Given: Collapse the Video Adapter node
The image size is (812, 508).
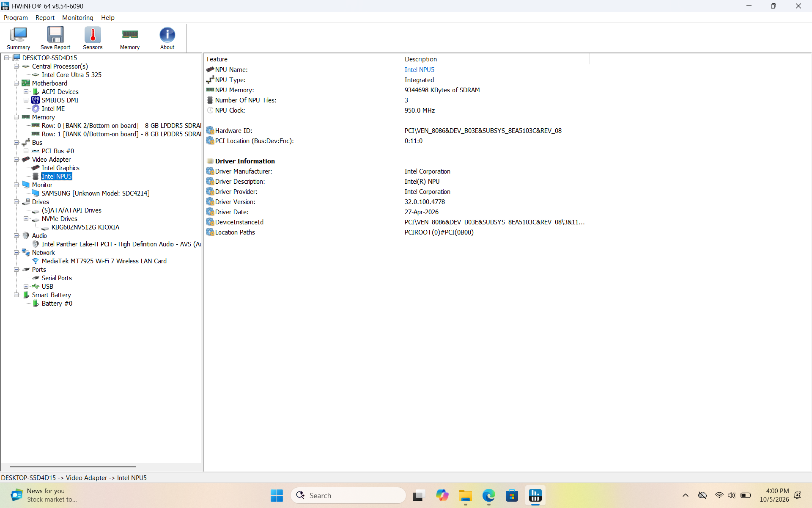Looking at the screenshot, I should pyautogui.click(x=16, y=160).
